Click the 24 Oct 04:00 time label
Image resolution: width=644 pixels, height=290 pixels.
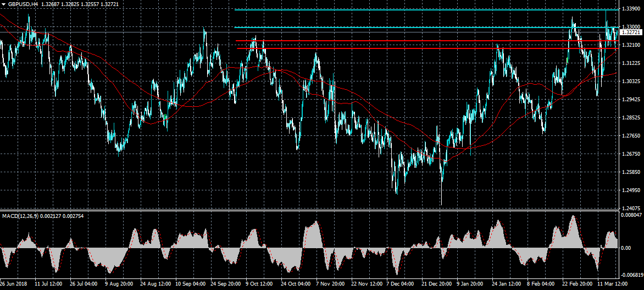[296, 285]
